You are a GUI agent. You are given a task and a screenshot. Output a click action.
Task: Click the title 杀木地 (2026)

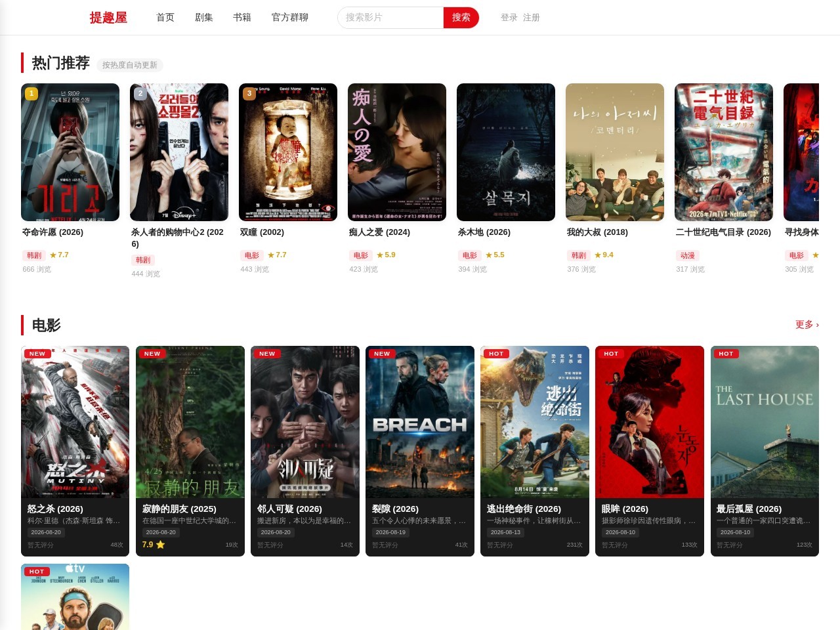coord(484,232)
